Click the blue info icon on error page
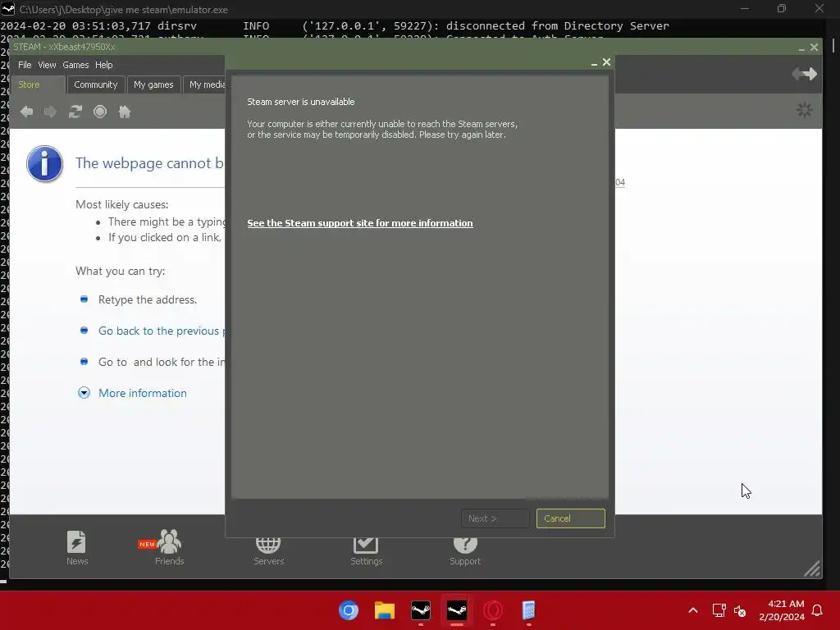The height and width of the screenshot is (630, 840). pos(44,164)
